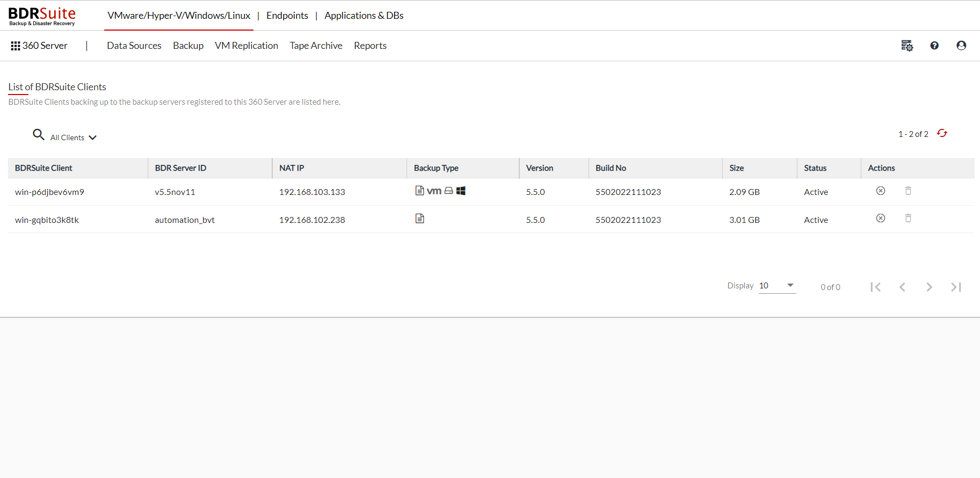Image resolution: width=980 pixels, height=478 pixels.
Task: Click Active status of win-gqbito3k8tk
Action: [816, 220]
